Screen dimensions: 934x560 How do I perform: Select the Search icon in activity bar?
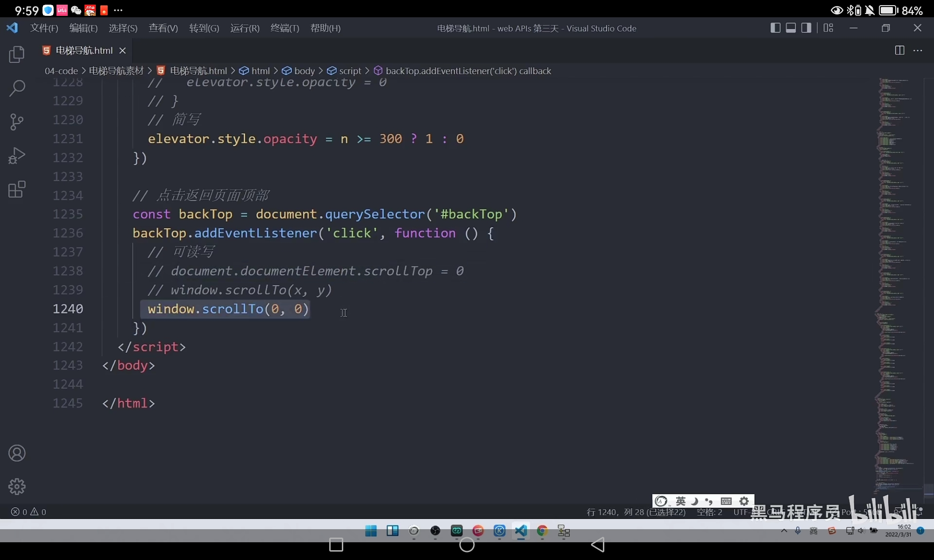17,88
